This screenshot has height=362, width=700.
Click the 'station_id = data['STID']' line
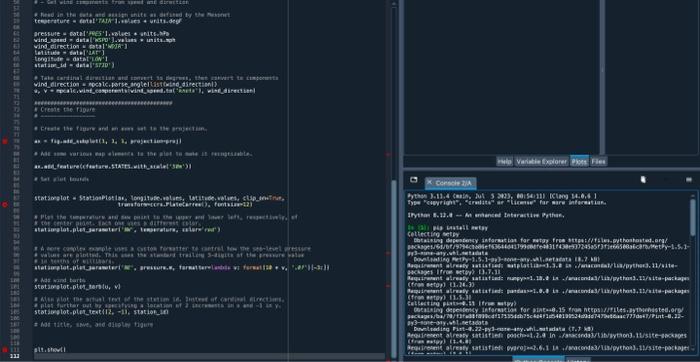coord(74,65)
